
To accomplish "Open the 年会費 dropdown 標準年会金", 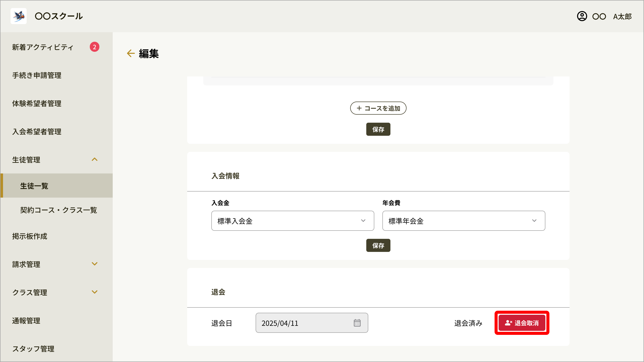I will 464,221.
